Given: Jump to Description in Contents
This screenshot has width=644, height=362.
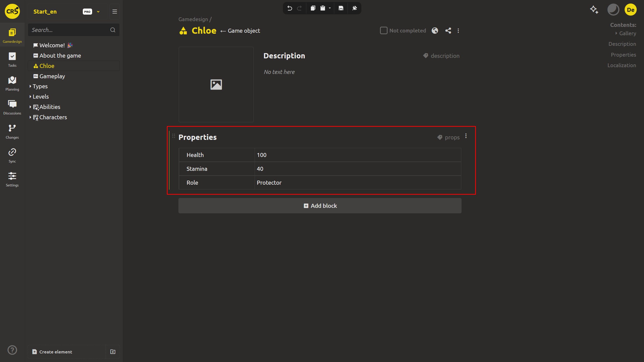Looking at the screenshot, I should point(622,44).
